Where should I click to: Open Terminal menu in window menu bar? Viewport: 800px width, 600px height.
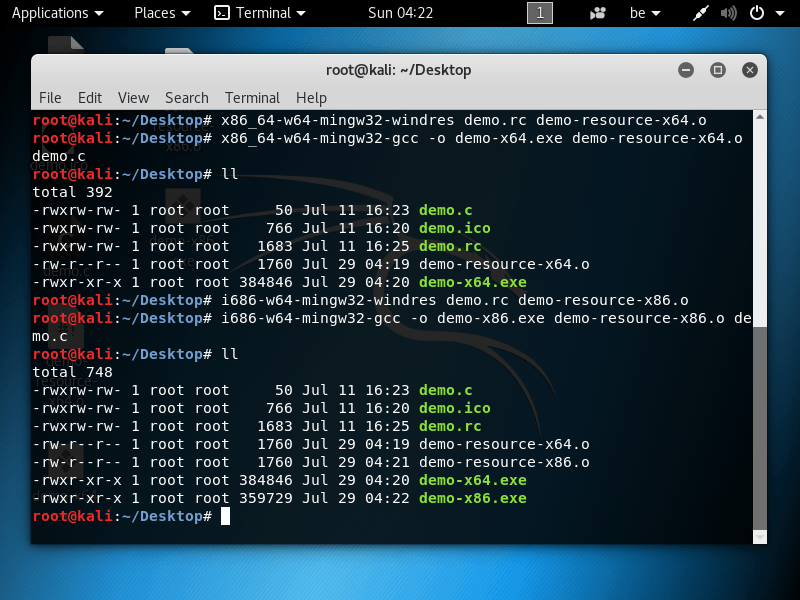click(x=252, y=97)
